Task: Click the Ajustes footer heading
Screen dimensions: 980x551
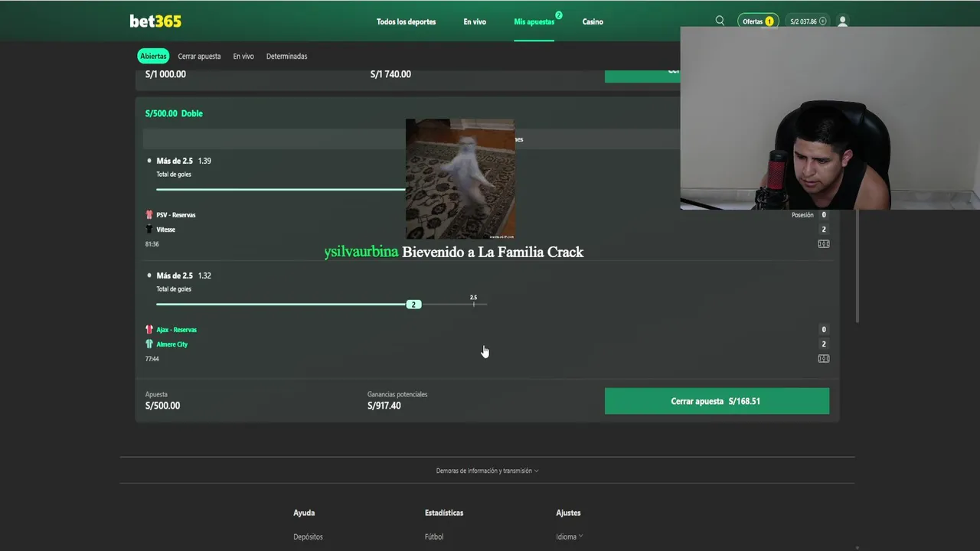Action: [x=568, y=513]
